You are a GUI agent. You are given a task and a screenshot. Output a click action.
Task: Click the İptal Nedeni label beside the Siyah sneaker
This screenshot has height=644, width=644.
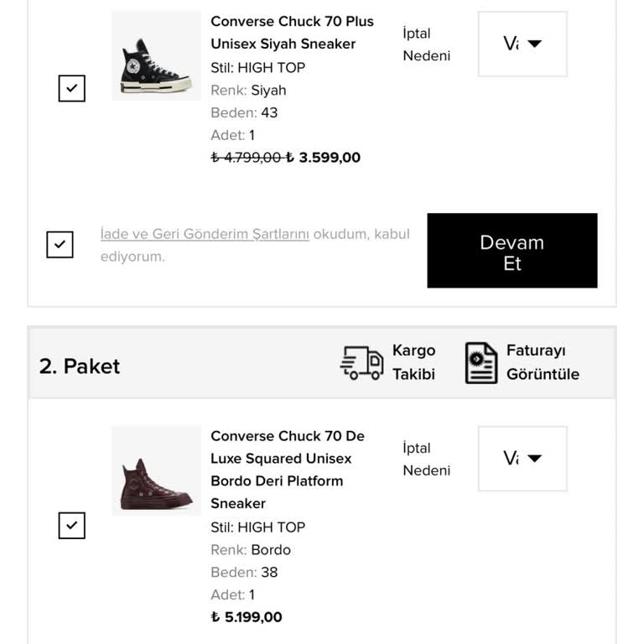coord(426,44)
